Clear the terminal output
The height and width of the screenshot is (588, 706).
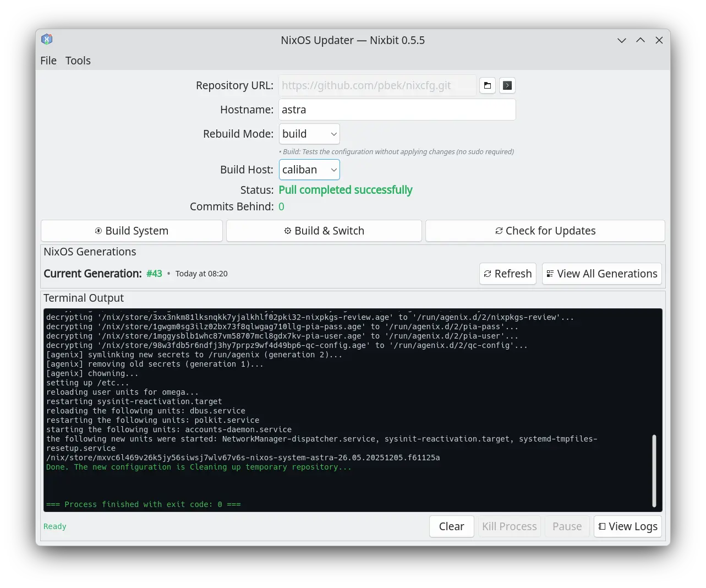pos(452,526)
